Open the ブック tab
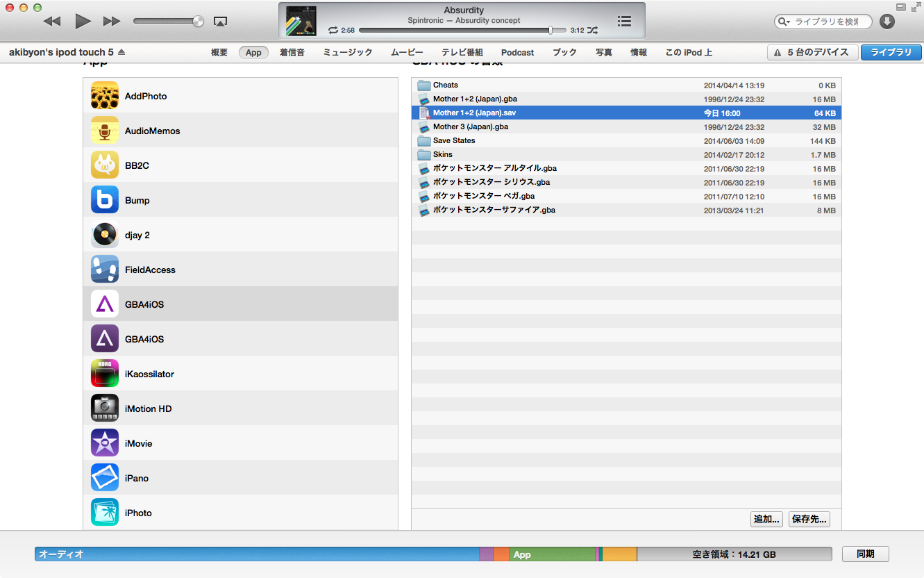This screenshot has height=578, width=924. click(564, 53)
